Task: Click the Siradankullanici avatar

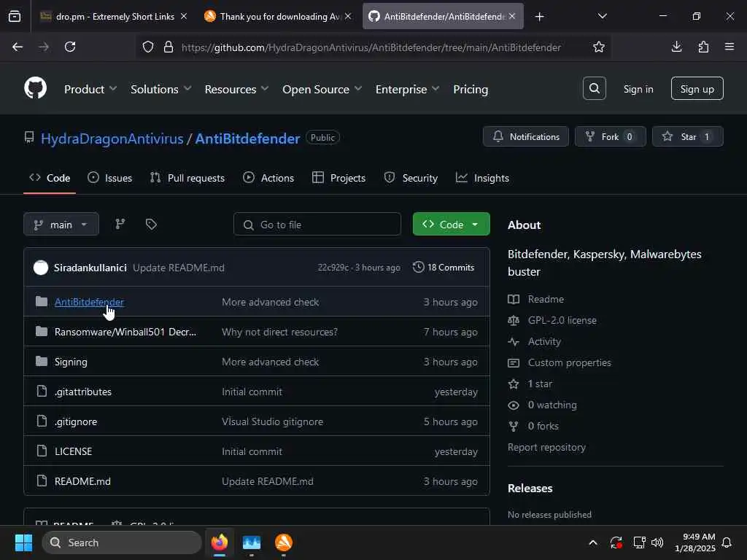Action: pyautogui.click(x=41, y=268)
